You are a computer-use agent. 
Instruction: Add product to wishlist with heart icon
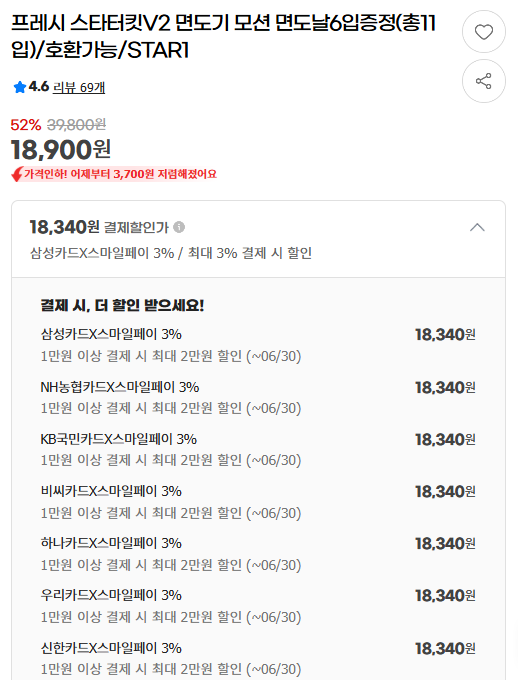[483, 32]
